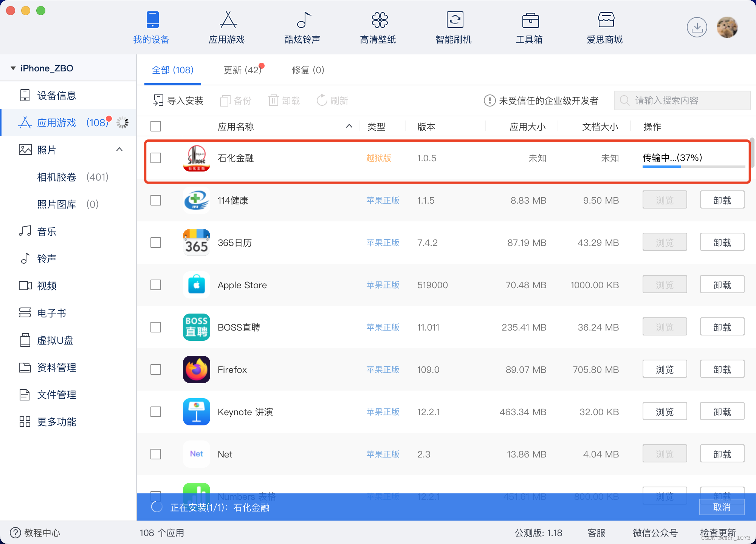Open 虚拟U盘 in the sidebar
This screenshot has height=544, width=756.
pyautogui.click(x=68, y=340)
